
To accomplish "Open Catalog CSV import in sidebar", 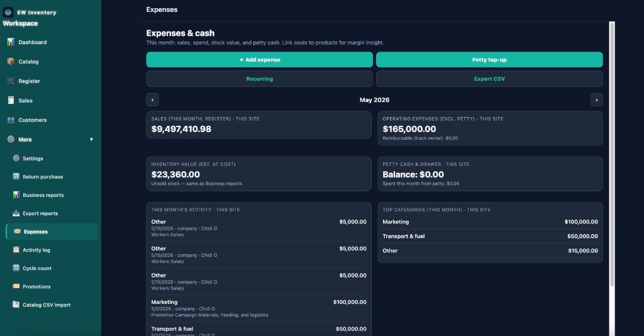I will click(47, 305).
